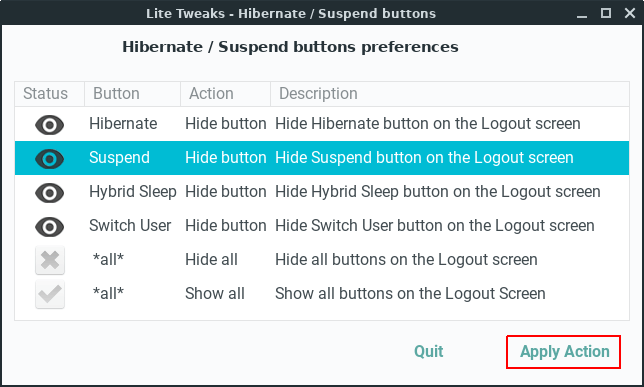Choose the Show all action text
The image size is (644, 387).
pos(215,294)
